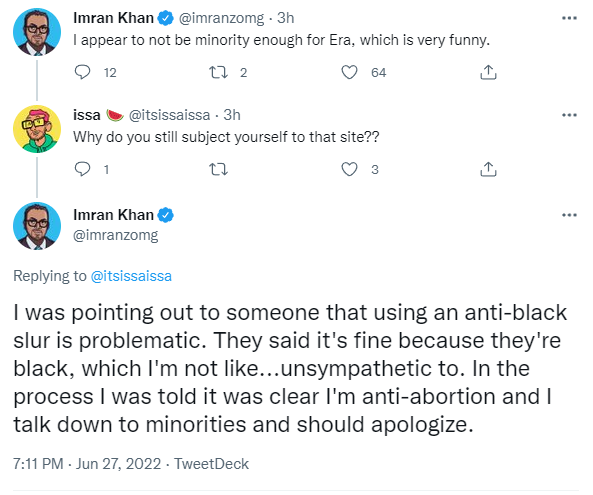
Task: Click the issa display name
Action: click(87, 115)
